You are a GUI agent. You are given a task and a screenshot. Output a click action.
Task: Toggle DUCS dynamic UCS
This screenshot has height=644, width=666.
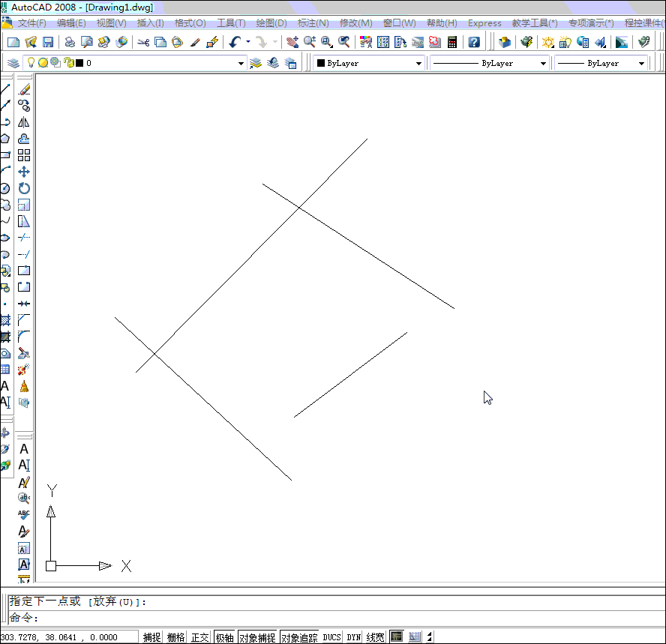click(331, 637)
